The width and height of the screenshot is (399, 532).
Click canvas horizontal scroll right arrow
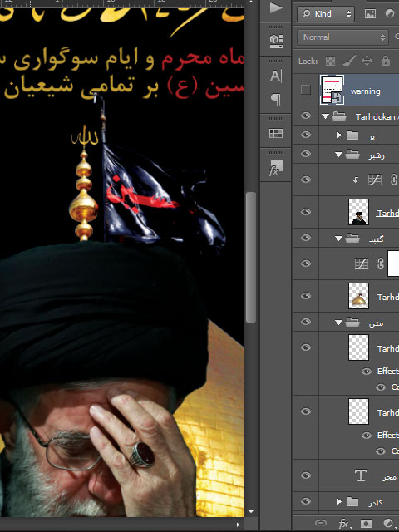238,525
